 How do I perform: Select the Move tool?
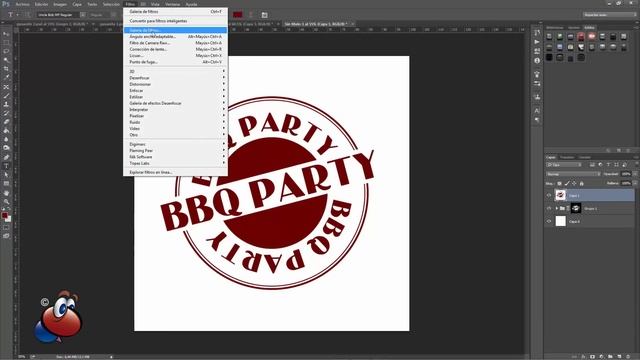pos(6,34)
